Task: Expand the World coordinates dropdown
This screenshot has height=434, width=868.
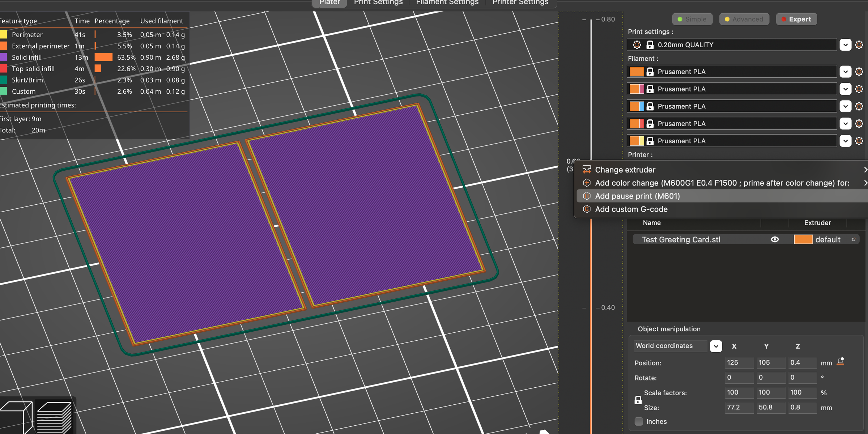Action: click(x=716, y=346)
